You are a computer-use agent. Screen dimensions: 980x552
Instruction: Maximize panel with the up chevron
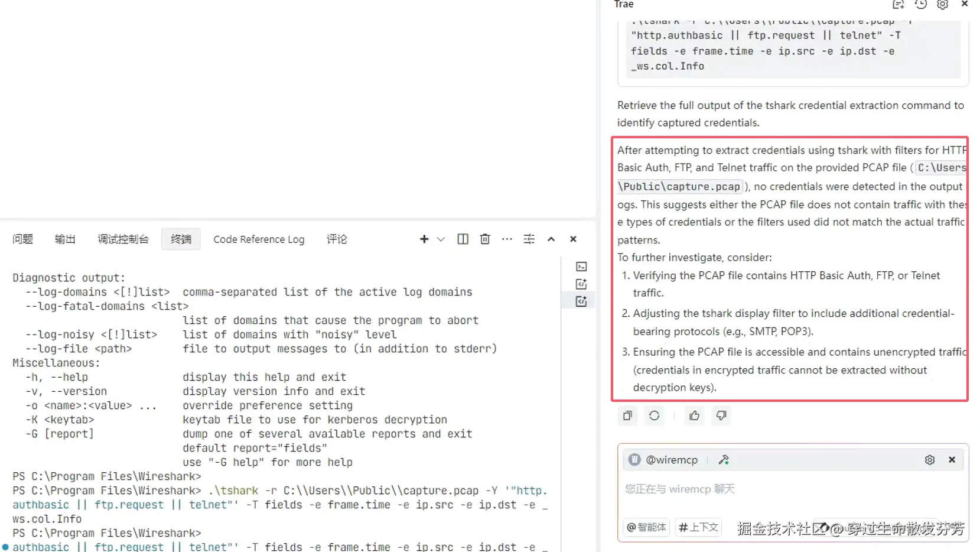[x=551, y=239]
